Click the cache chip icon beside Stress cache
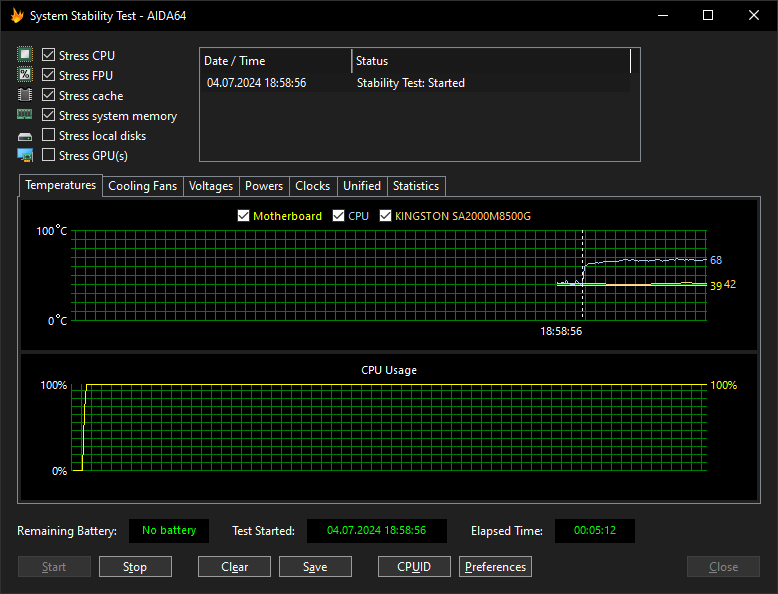The height and width of the screenshot is (594, 778). 25,94
